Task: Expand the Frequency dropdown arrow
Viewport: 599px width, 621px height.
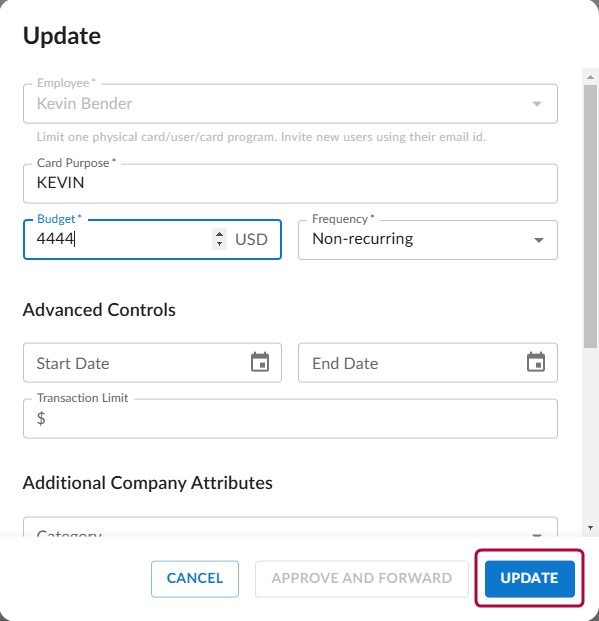Action: pos(538,240)
